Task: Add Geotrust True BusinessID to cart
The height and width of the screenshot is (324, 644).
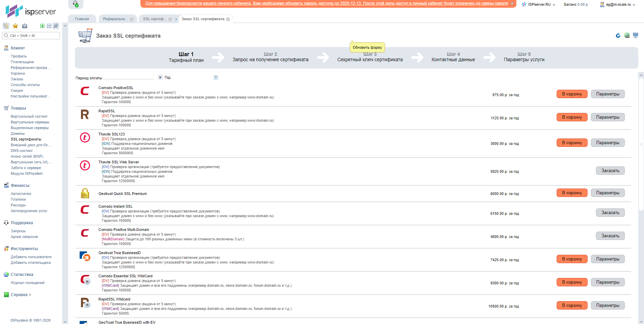Action: point(572,259)
